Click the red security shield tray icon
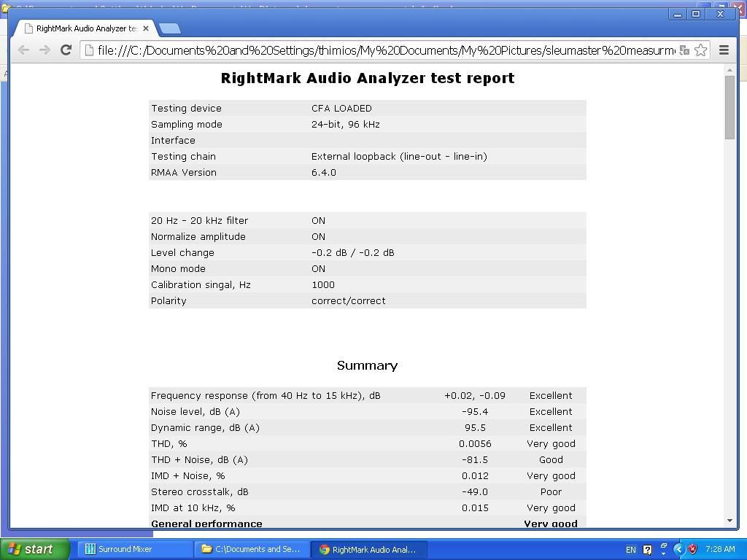 point(693,550)
